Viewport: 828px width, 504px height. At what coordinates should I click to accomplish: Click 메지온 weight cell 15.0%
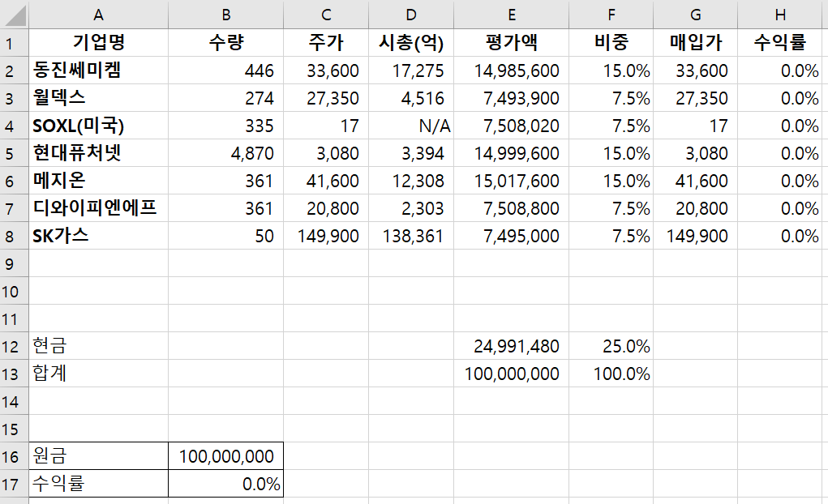coord(611,181)
